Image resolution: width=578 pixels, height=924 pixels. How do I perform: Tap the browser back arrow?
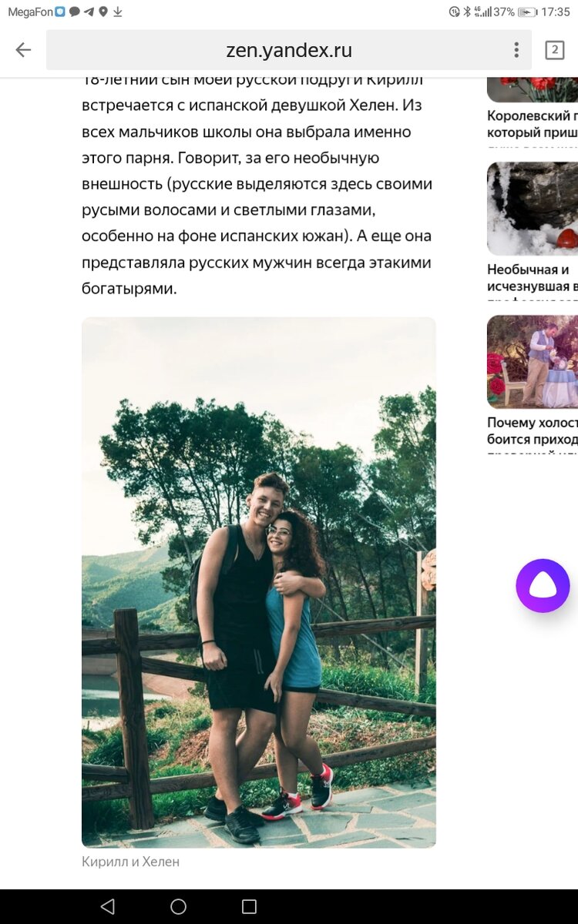23,50
